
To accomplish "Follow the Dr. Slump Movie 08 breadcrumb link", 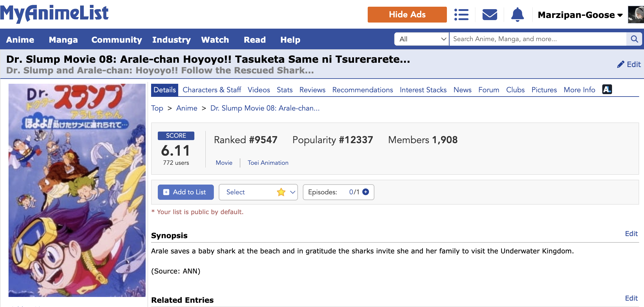I will 265,108.
